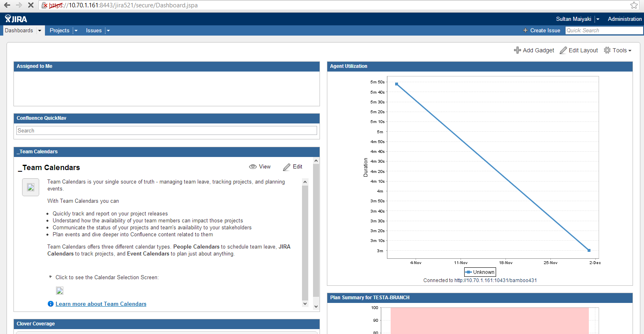Click the browser forward arrow
The image size is (644, 334).
point(19,5)
